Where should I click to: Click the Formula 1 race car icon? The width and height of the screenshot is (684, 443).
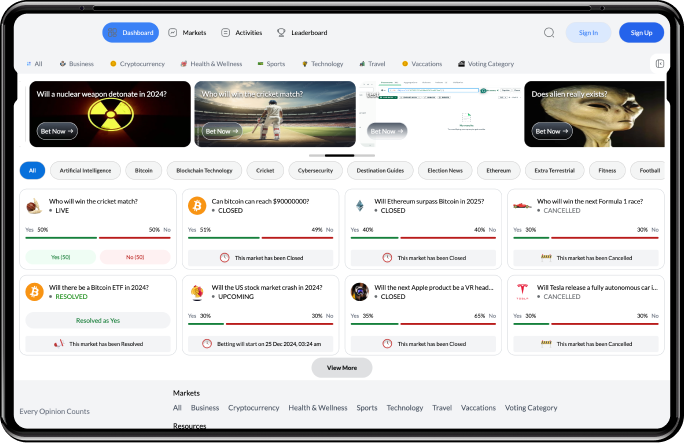[521, 206]
